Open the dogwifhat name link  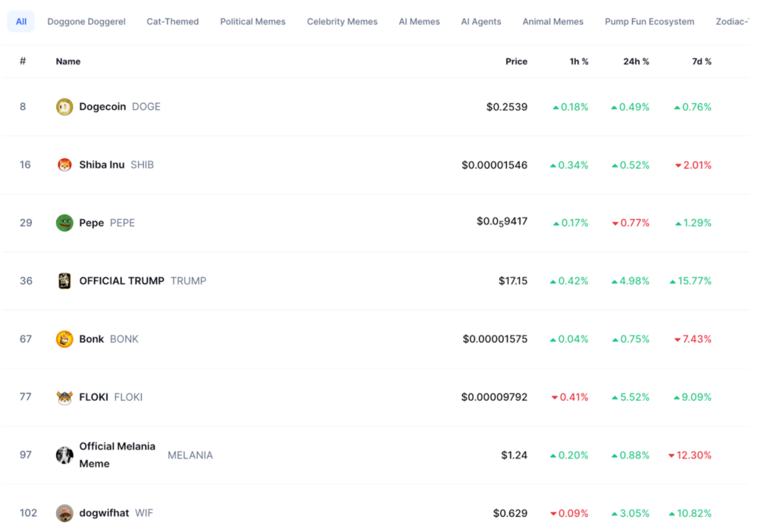click(x=104, y=513)
